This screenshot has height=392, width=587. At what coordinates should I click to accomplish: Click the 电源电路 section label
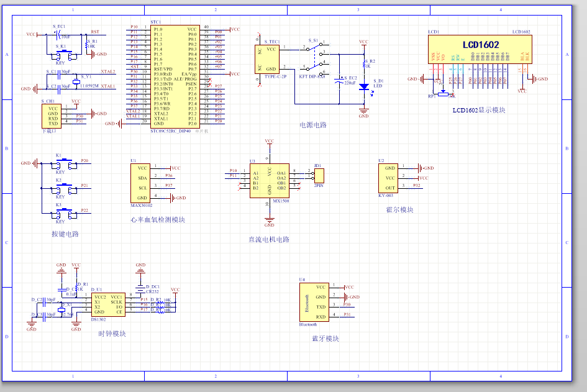[x=313, y=125]
